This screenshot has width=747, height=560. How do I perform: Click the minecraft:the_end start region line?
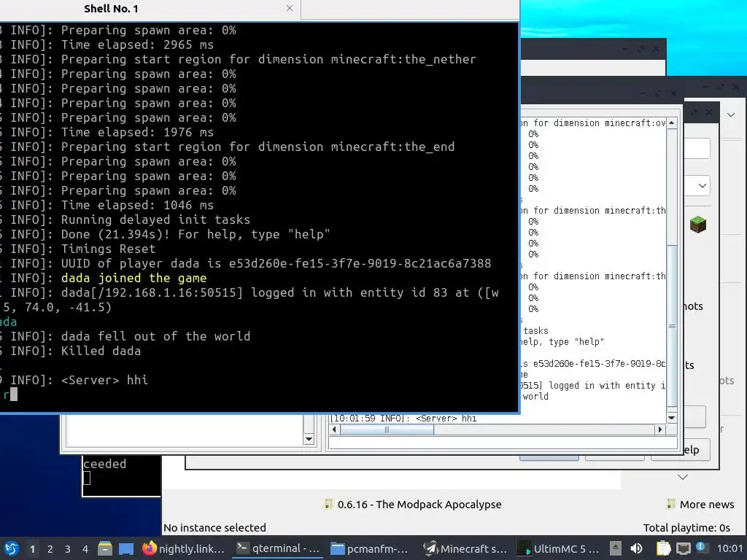click(258, 147)
